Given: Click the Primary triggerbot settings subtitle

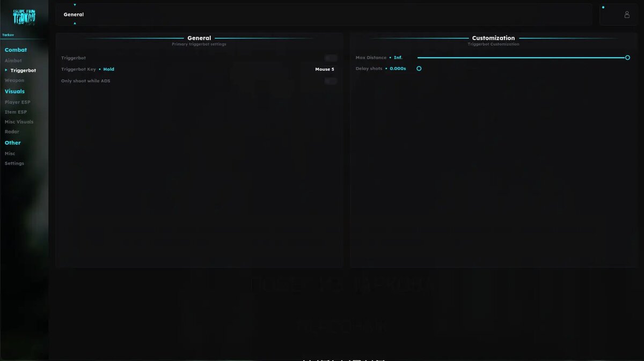Looking at the screenshot, I should [199, 44].
